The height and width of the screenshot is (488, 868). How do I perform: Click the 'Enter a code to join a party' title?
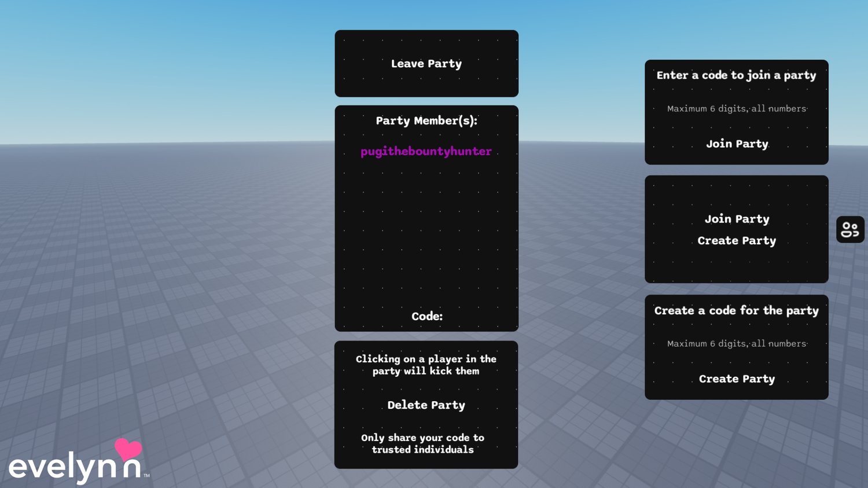pos(736,75)
